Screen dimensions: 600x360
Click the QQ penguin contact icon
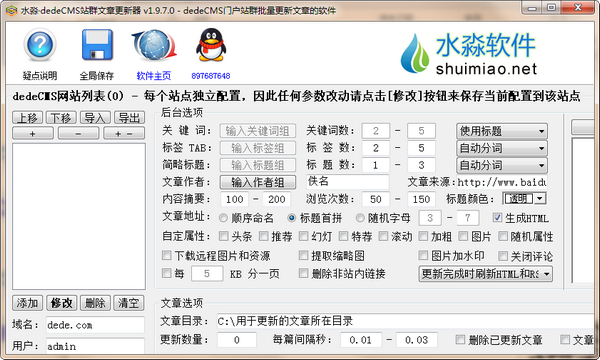[x=211, y=45]
